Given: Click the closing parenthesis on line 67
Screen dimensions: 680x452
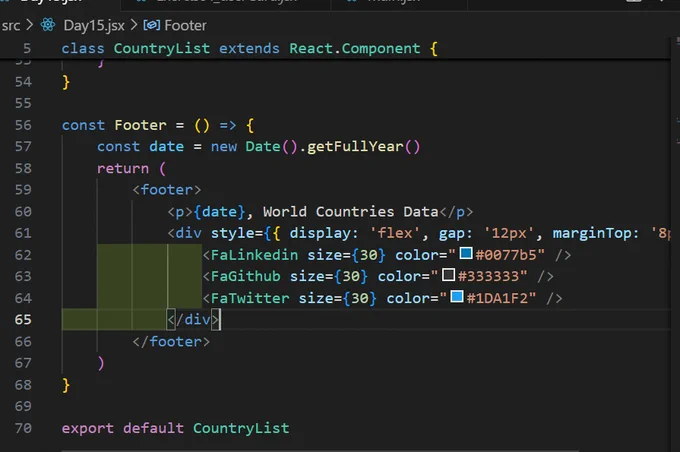Looking at the screenshot, I should tap(101, 363).
